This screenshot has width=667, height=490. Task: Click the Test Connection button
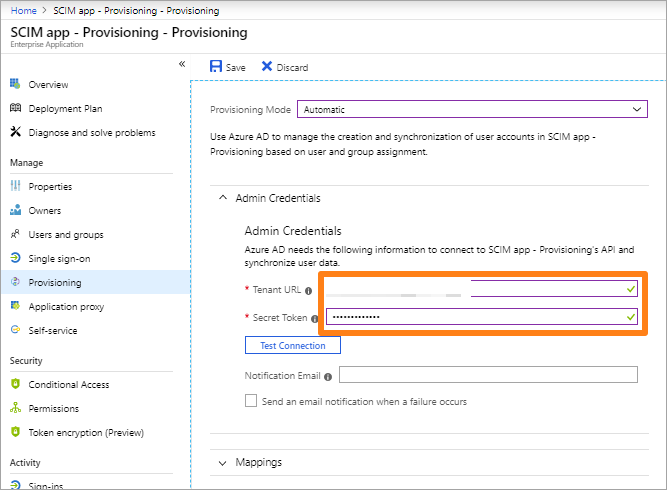[x=293, y=345]
